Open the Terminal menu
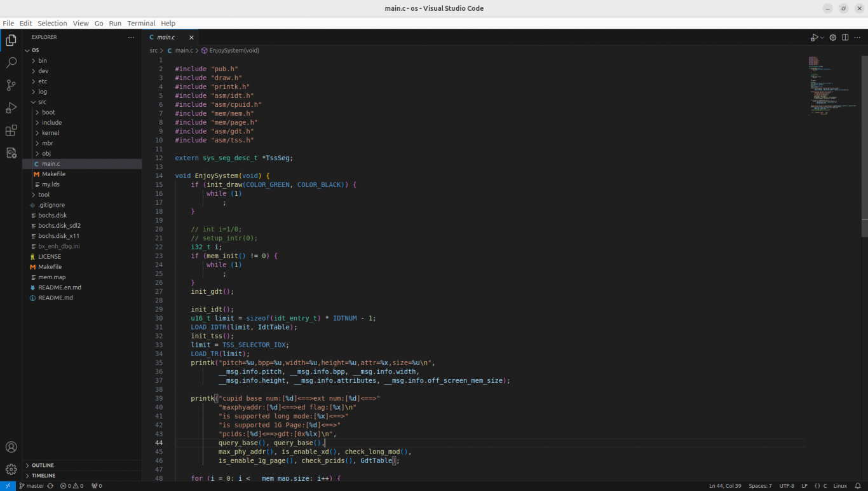 [141, 23]
